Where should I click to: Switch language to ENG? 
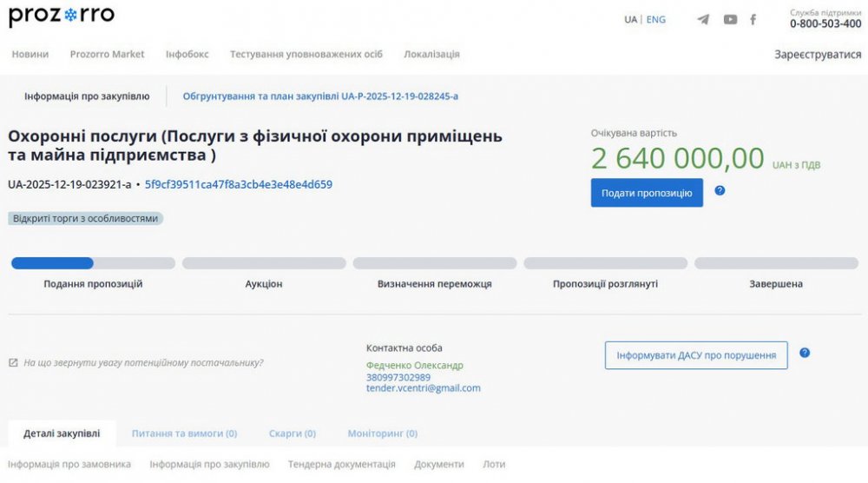[656, 19]
